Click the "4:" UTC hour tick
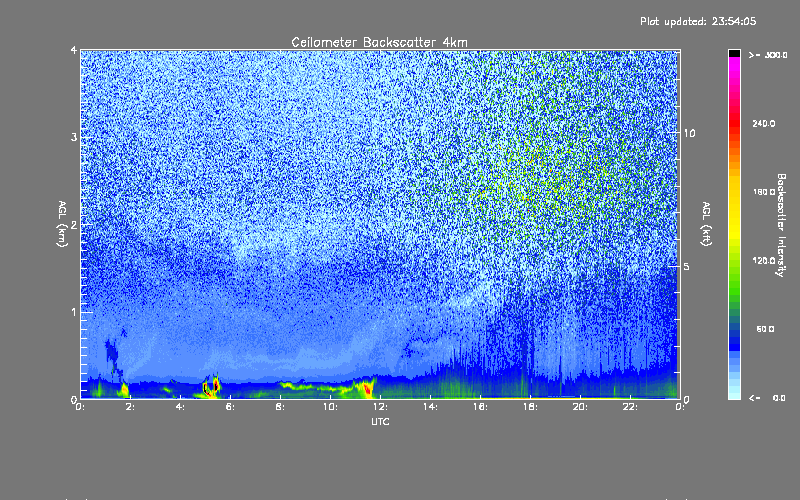800x500 pixels. coord(181,407)
